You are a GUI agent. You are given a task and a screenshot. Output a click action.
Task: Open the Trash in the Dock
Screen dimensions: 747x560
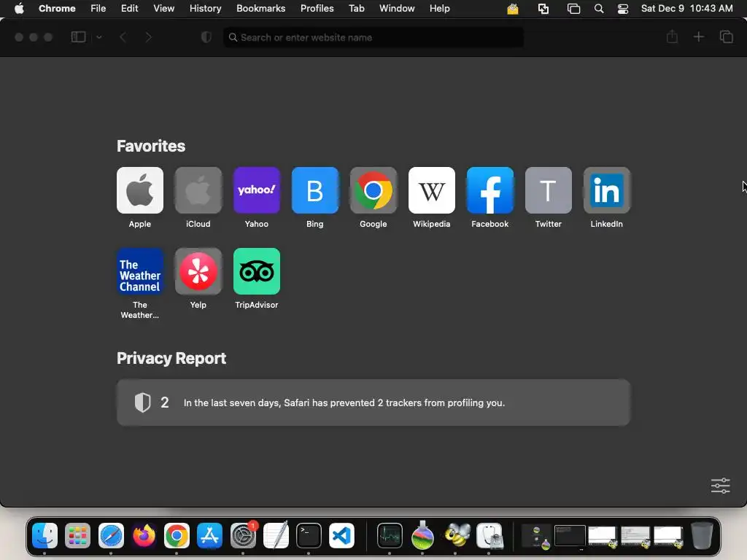(x=702, y=536)
